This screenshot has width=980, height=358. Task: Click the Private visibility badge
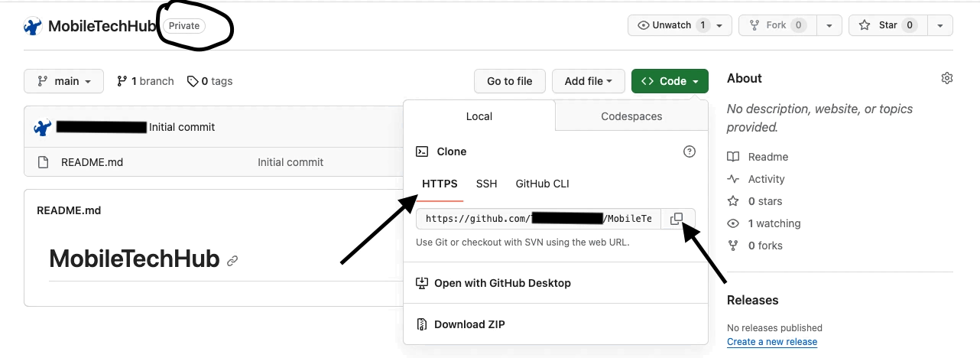[x=184, y=26]
